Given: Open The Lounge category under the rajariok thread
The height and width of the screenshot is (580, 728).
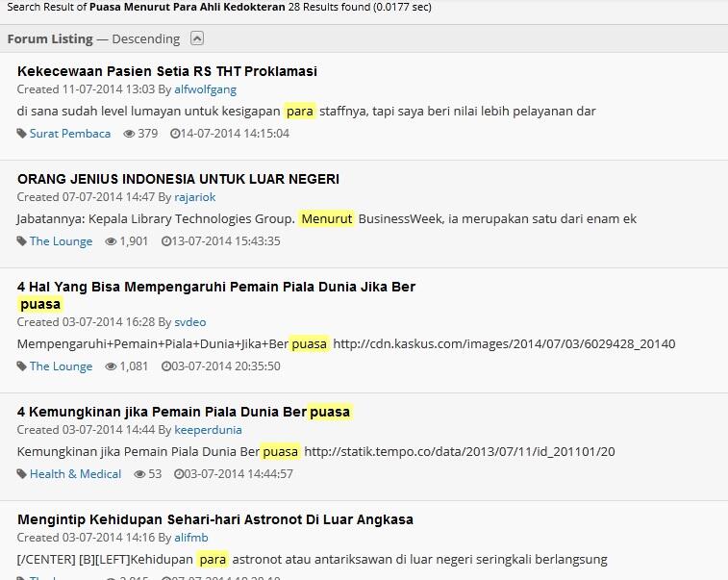Looking at the screenshot, I should 61,241.
